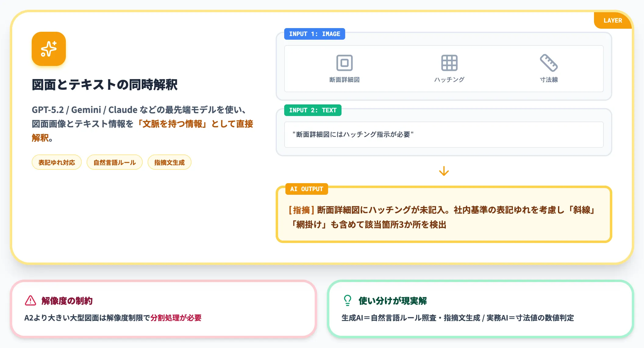Click the 寸法線 ruler icon
Screen dimensions: 644x348
click(x=549, y=63)
